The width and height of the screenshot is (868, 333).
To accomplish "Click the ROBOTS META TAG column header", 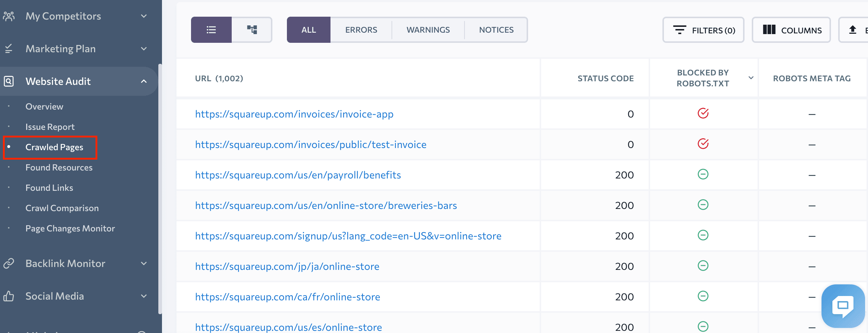I will [x=812, y=78].
